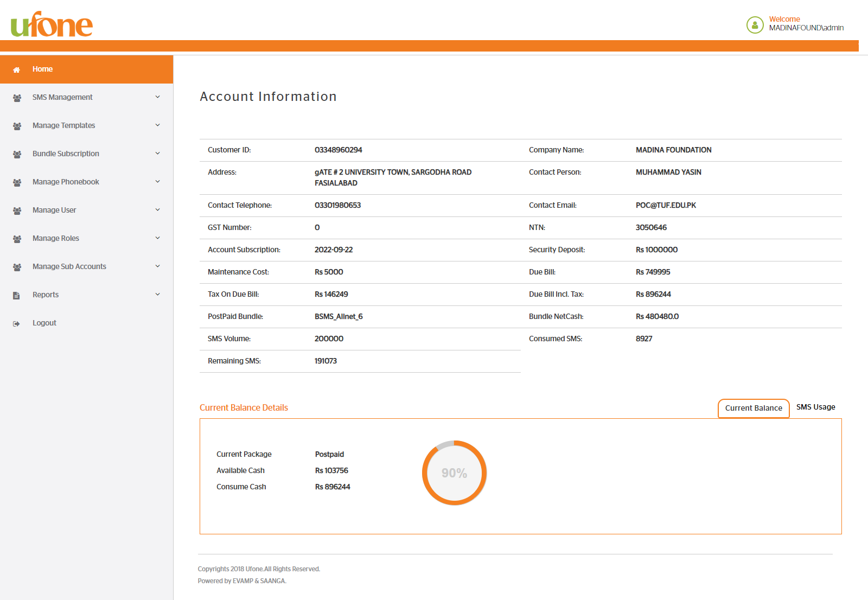This screenshot has width=868, height=600.
Task: Open Manage Templates menu
Action: point(87,126)
